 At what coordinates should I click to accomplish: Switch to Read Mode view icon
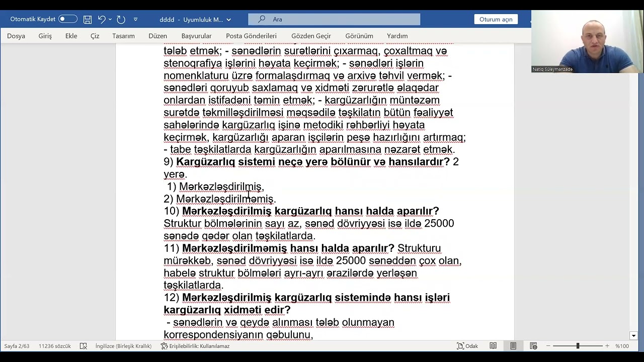point(493,346)
